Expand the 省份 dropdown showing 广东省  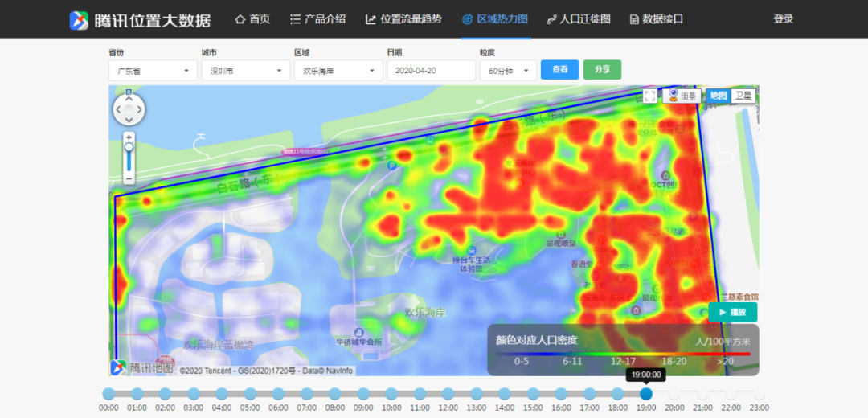pyautogui.click(x=153, y=71)
